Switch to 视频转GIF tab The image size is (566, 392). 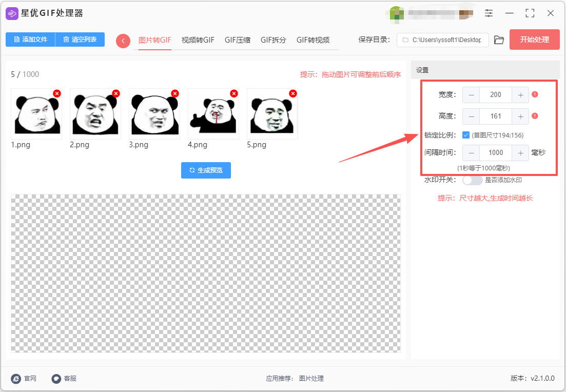pos(198,40)
